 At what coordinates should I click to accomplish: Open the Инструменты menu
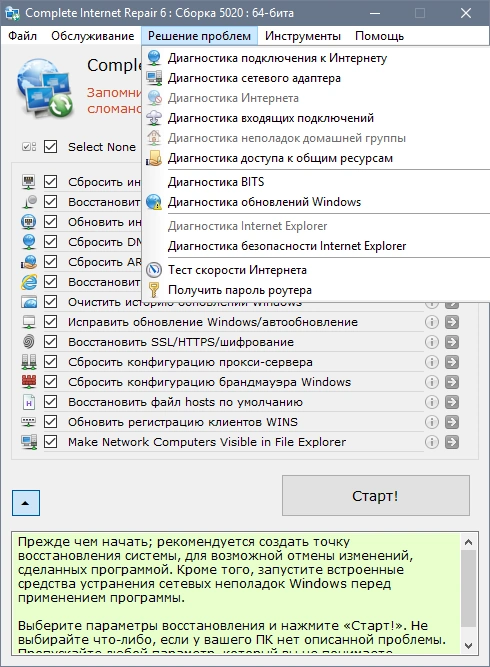coord(302,36)
